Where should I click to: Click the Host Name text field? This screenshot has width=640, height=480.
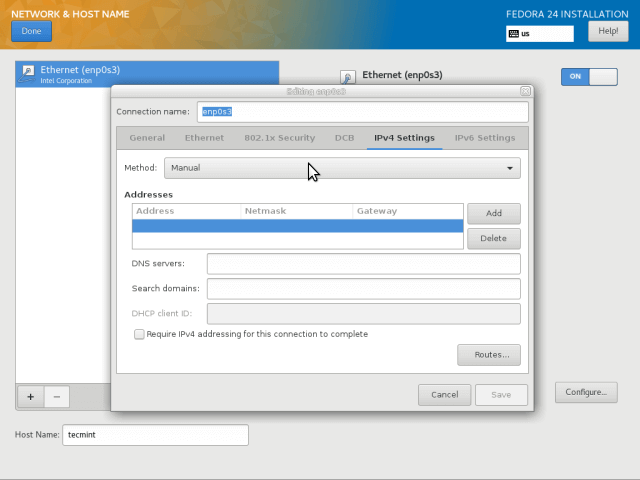[155, 435]
